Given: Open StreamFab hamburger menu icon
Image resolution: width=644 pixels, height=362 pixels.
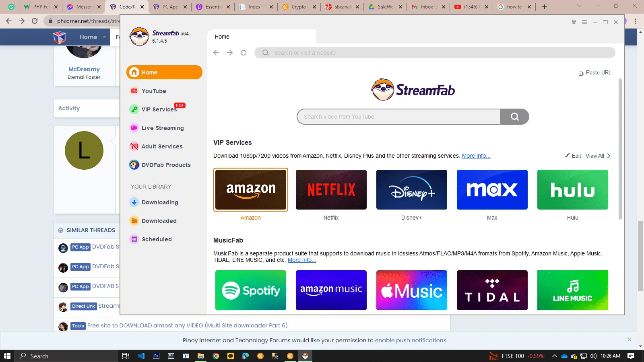Looking at the screenshot, I should (584, 22).
